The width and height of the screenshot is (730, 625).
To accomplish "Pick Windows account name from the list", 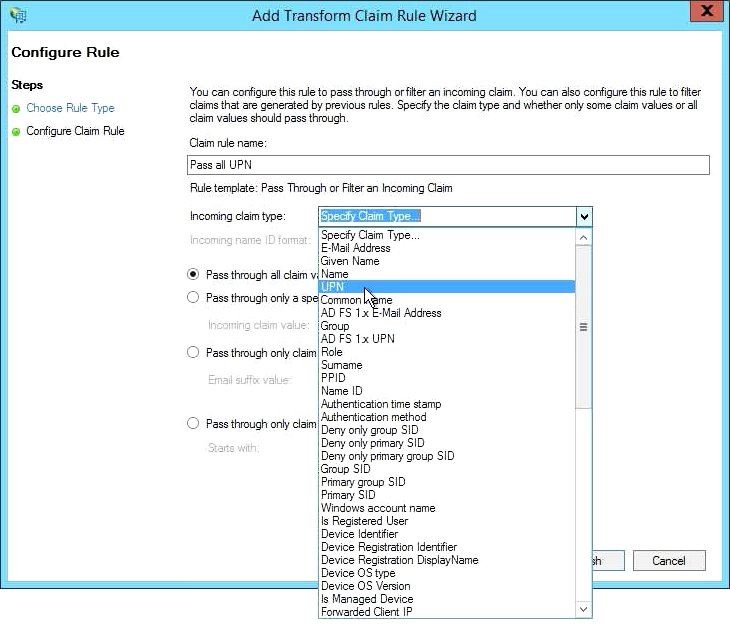I will [377, 508].
